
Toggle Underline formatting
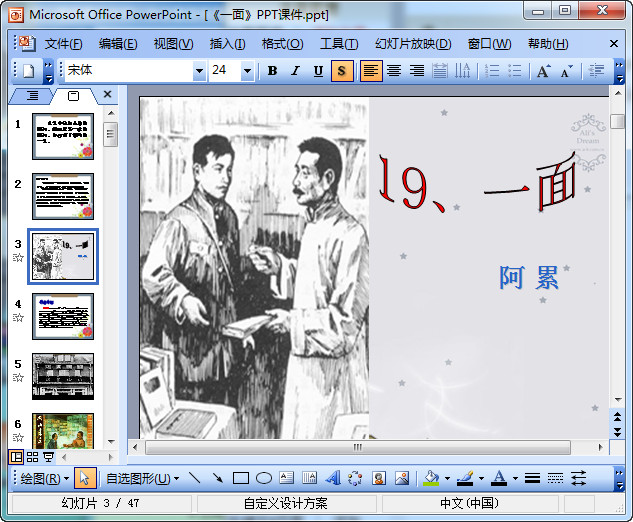[319, 71]
